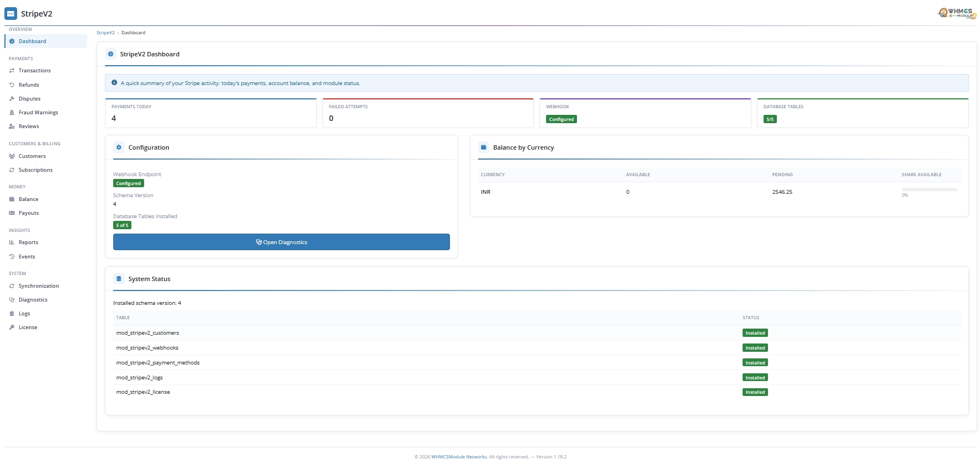Click the info icon in summary banner
Image resolution: width=980 pixels, height=465 pixels.
(114, 83)
